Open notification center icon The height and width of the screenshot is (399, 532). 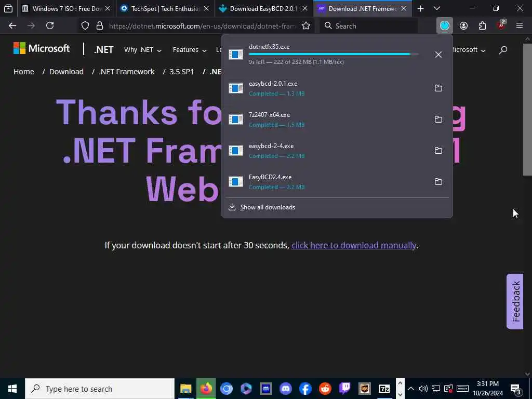click(x=515, y=389)
